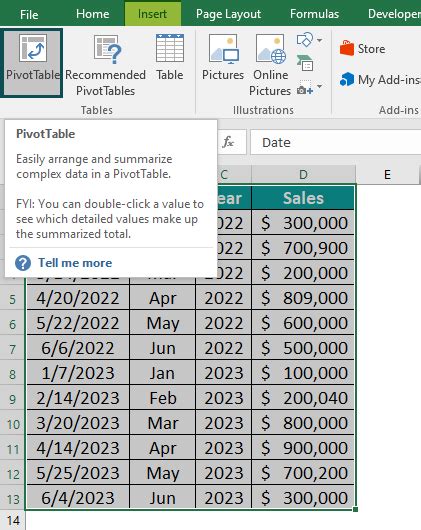Click the SmartArt icon
This screenshot has height=530, width=421.
(x=305, y=63)
